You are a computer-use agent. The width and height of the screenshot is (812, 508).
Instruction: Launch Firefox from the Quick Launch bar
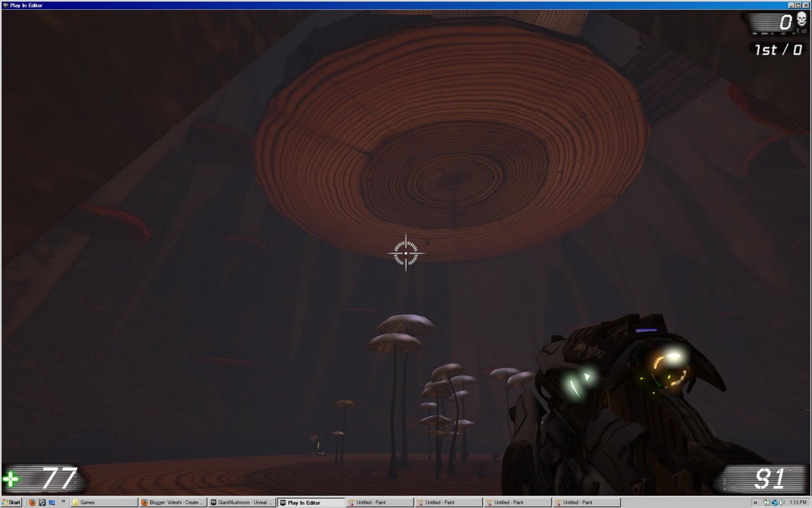pos(32,502)
